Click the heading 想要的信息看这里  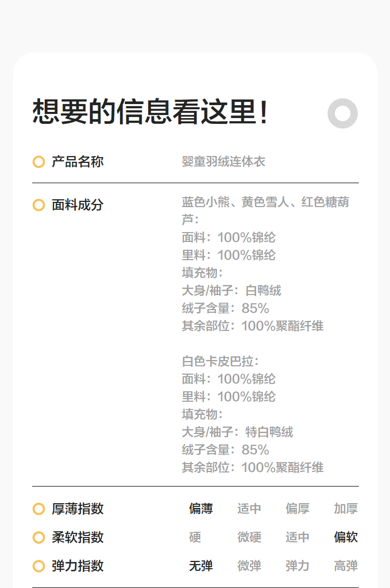151,112
